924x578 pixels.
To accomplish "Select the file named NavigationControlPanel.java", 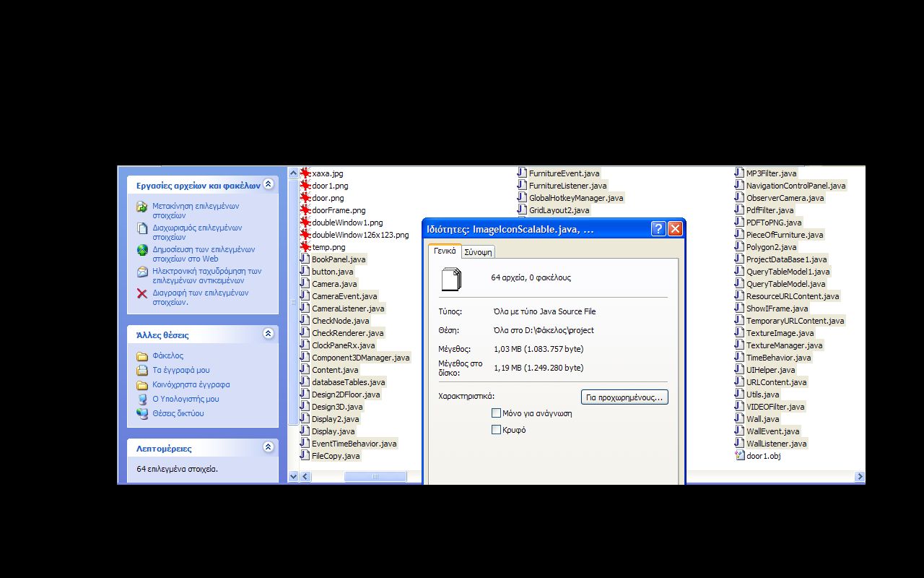I will 796,186.
